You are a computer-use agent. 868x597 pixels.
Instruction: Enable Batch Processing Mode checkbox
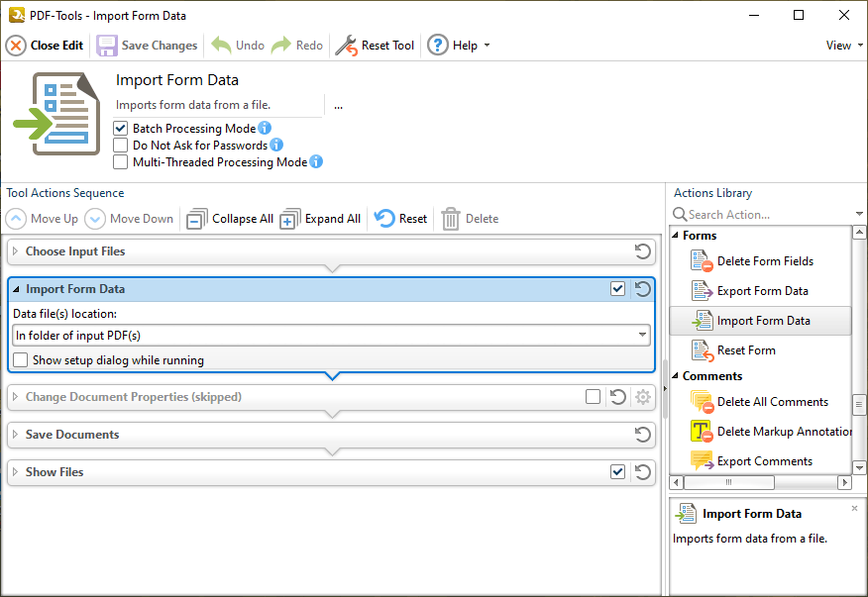(120, 129)
